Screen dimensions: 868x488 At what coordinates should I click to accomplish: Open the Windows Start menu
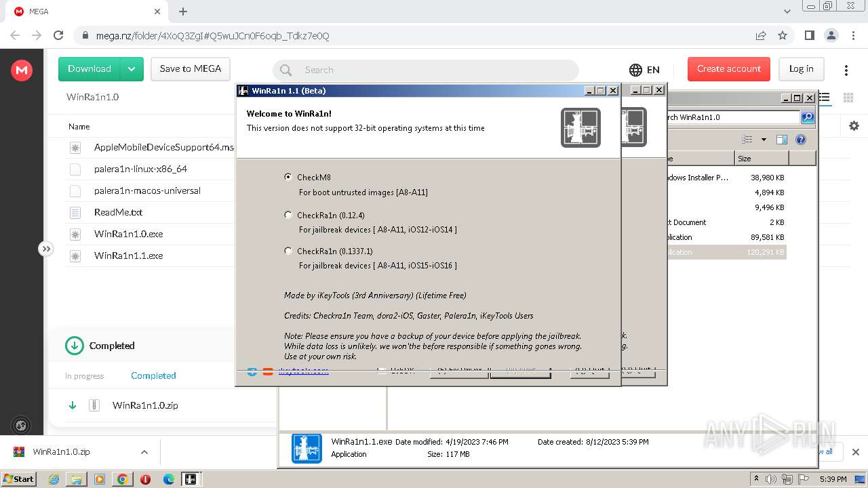tap(19, 479)
